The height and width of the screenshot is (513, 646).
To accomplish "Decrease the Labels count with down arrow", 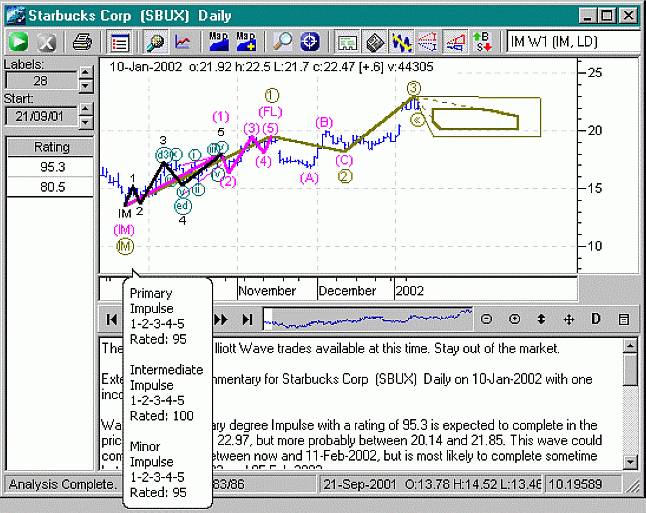I will 86,86.
